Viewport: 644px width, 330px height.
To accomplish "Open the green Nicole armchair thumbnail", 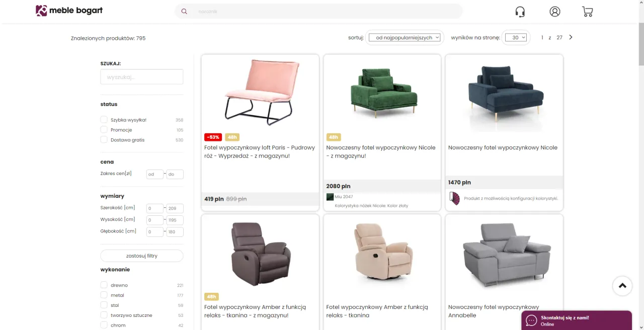I will click(382, 93).
